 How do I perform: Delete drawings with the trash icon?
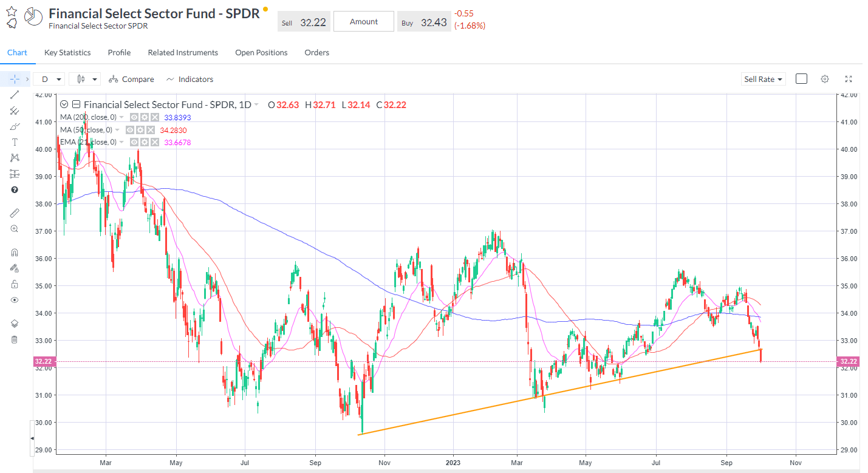15,339
